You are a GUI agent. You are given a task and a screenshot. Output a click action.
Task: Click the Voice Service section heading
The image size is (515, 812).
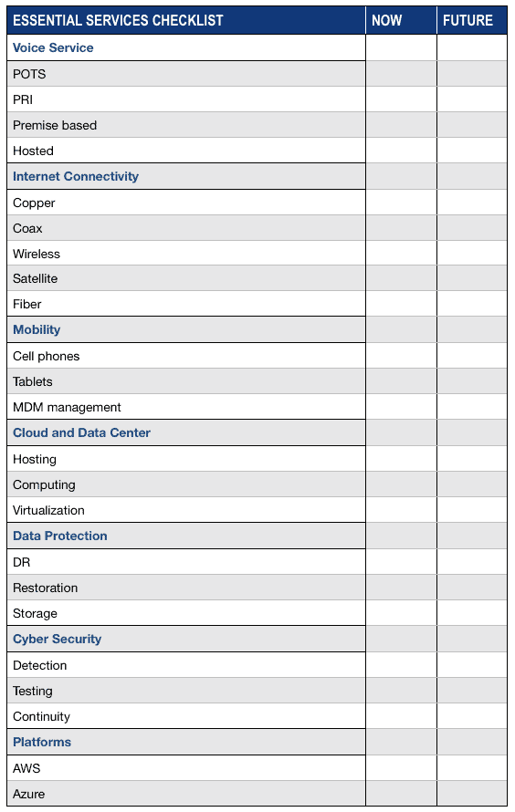53,47
